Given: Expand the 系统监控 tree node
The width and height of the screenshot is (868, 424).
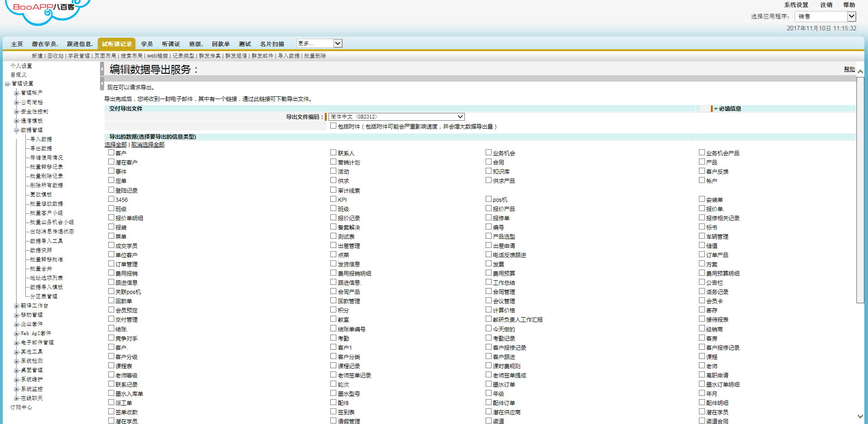Looking at the screenshot, I should [17, 389].
